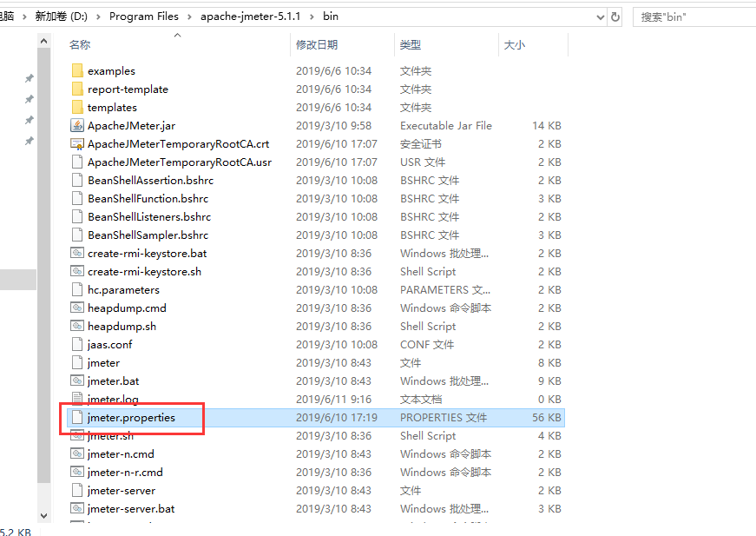Image resolution: width=756 pixels, height=536 pixels.
Task: Click the ApacheJMeter.jar Java file icon
Action: click(77, 125)
